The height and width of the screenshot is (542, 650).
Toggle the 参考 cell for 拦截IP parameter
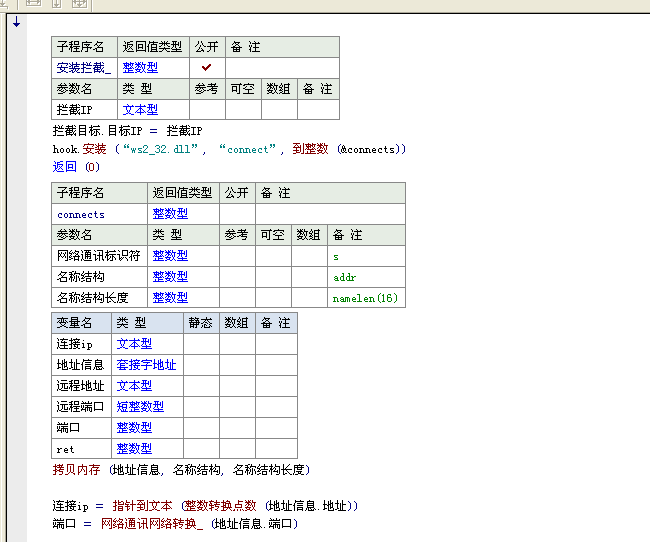[207, 110]
